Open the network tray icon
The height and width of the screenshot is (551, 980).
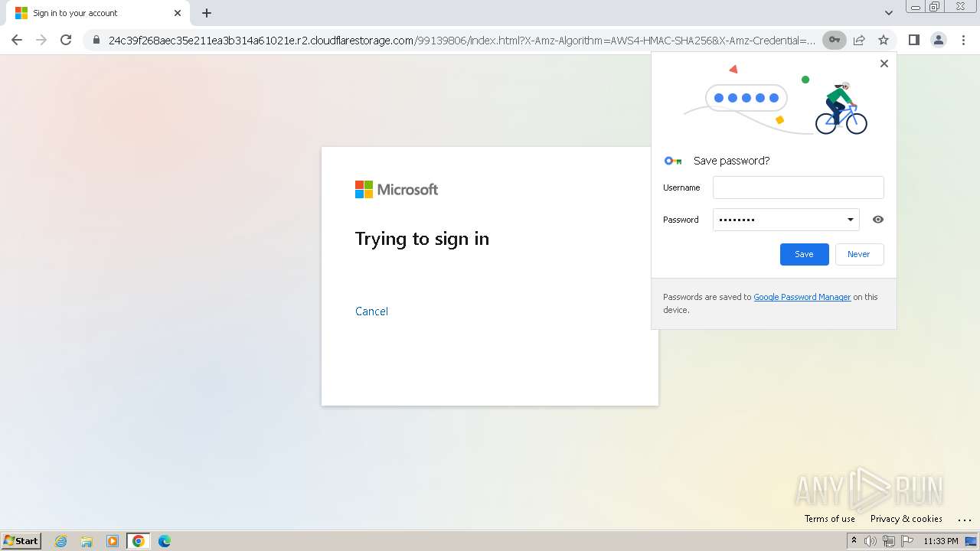(889, 541)
